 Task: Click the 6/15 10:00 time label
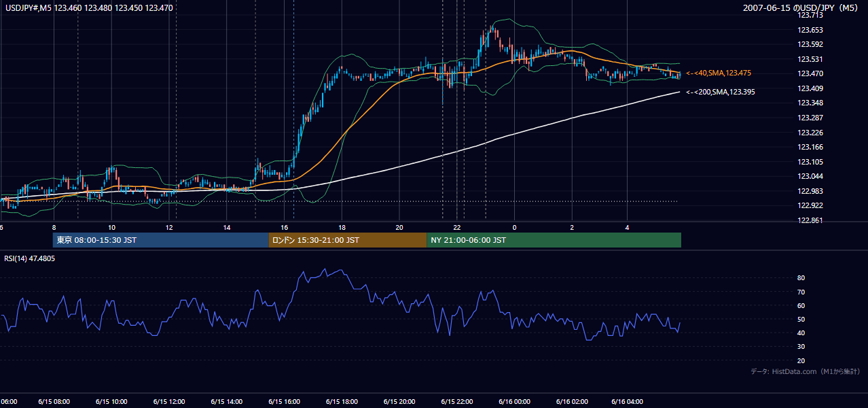click(111, 402)
